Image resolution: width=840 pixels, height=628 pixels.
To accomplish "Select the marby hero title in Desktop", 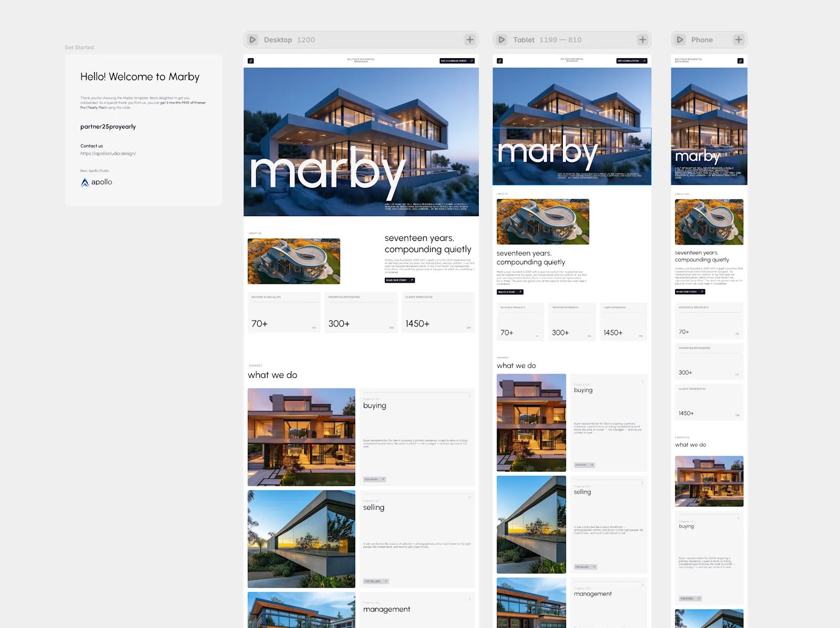I will tap(328, 172).
